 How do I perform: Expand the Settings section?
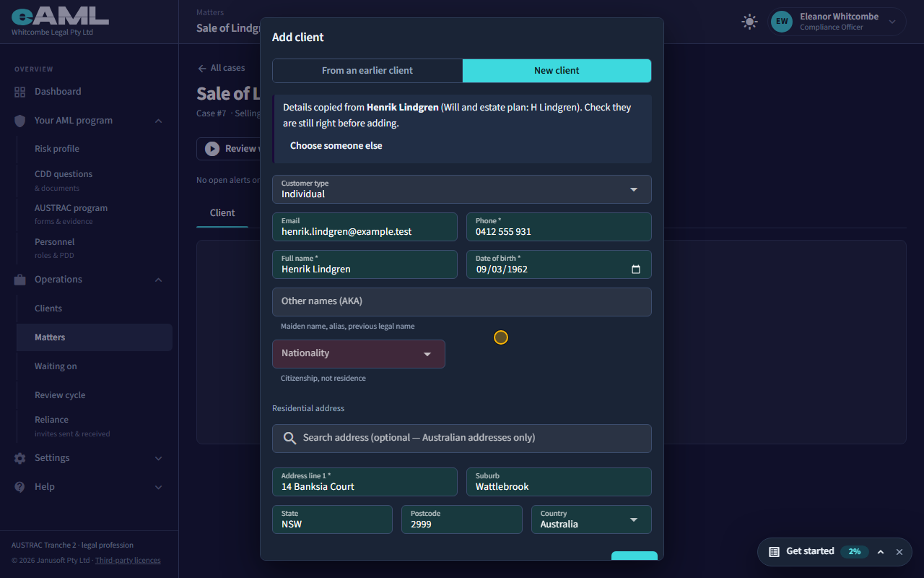[x=158, y=458]
